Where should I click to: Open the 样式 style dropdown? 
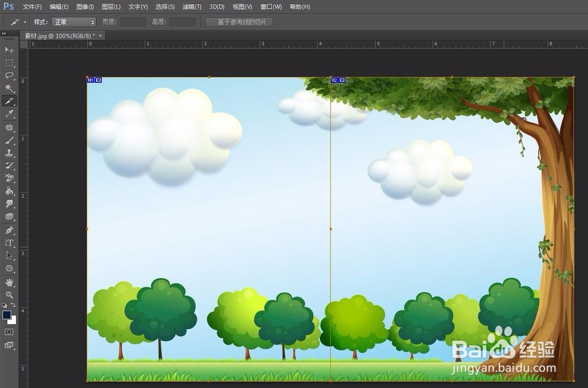(73, 22)
